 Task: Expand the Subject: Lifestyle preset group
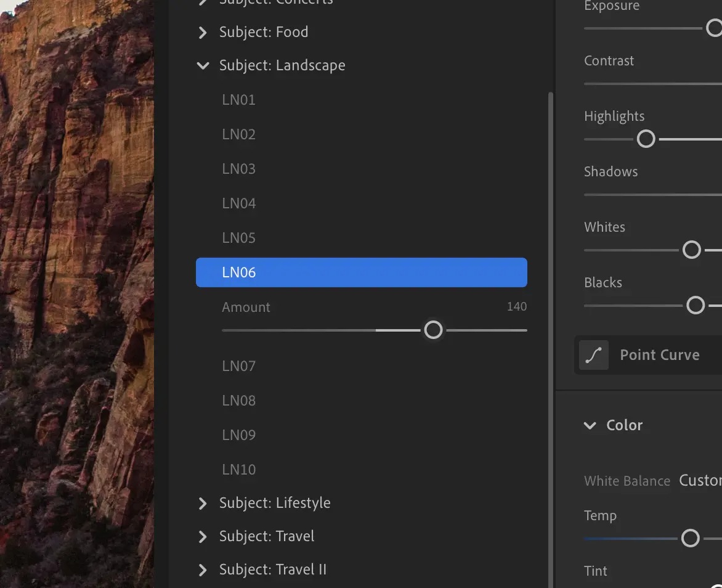pos(202,503)
